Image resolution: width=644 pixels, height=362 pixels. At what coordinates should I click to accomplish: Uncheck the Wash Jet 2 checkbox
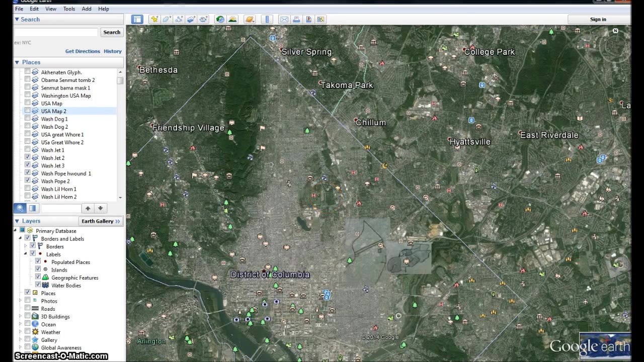pyautogui.click(x=28, y=157)
